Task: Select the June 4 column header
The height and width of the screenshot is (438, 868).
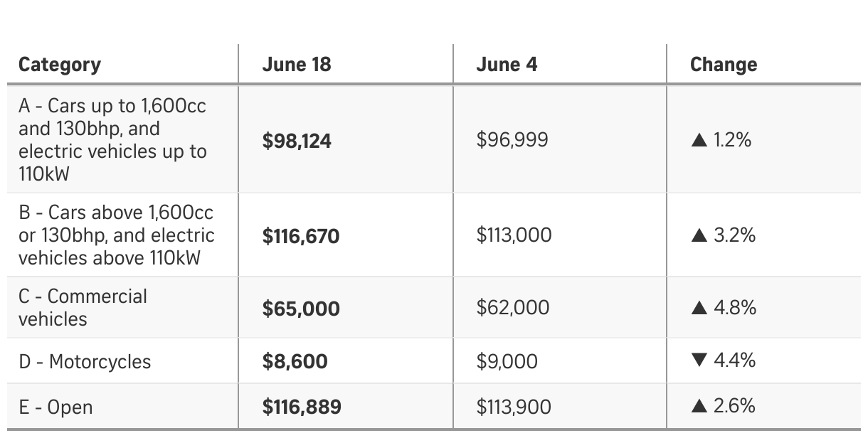Action: pyautogui.click(x=507, y=65)
